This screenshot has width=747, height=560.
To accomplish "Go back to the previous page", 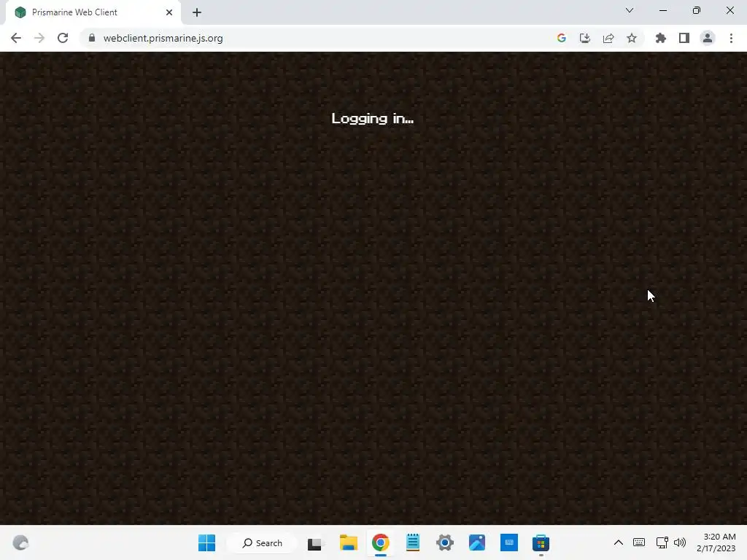I will pos(16,38).
